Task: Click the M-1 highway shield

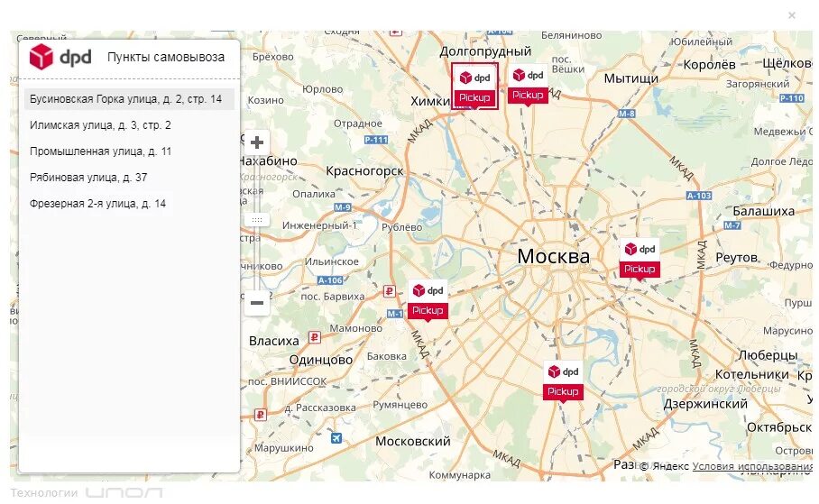Action: coord(395,314)
